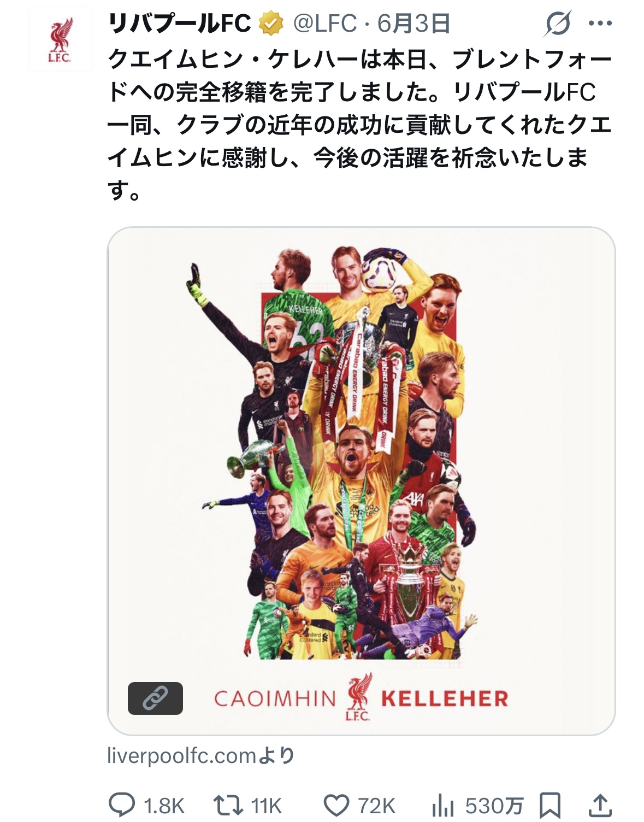Bookmark this post with the ribbon icon
The image size is (644, 822).
coord(550,805)
